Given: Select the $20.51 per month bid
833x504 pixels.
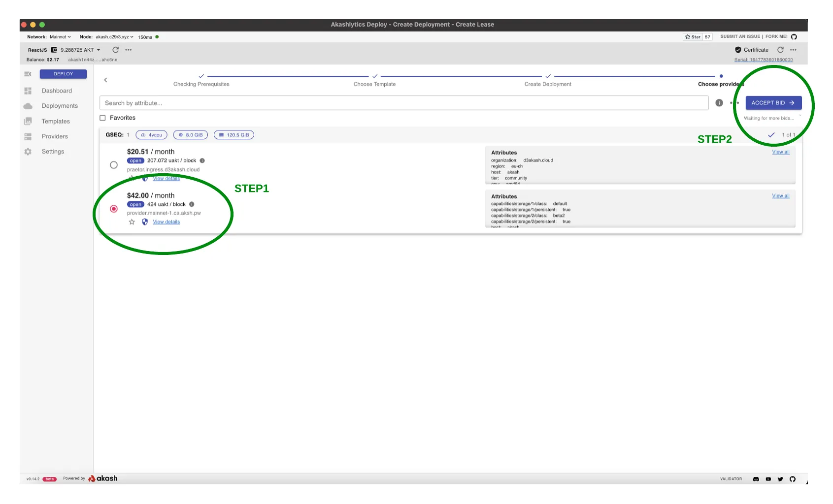Looking at the screenshot, I should tap(114, 165).
